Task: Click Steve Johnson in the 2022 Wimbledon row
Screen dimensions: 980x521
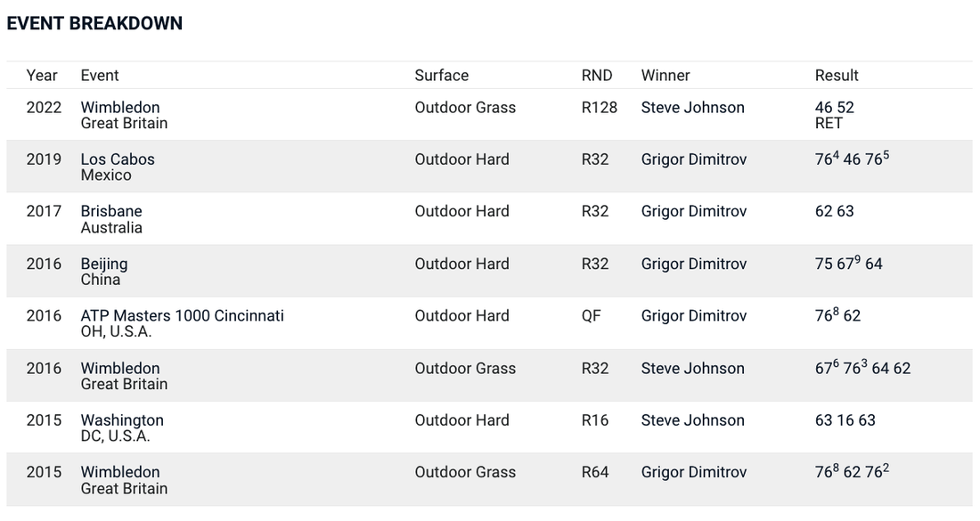Action: coord(692,108)
